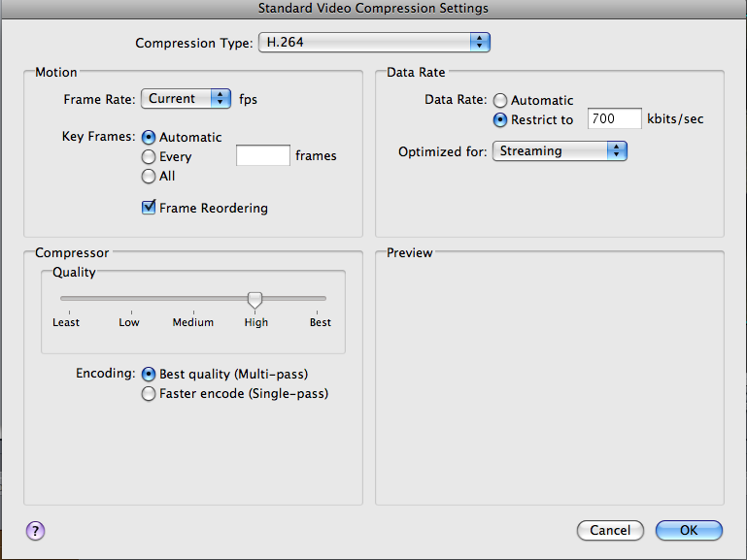Select Key Frames Every radio button

149,156
